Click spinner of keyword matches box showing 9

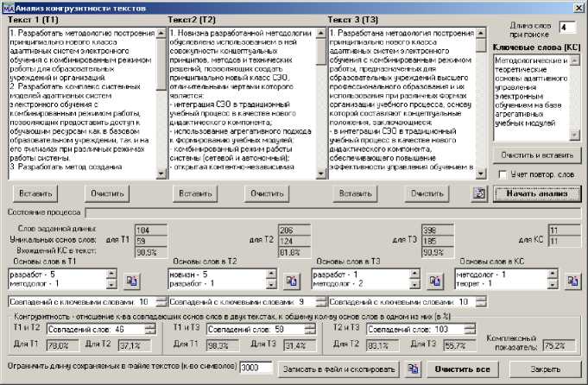tap(321, 302)
